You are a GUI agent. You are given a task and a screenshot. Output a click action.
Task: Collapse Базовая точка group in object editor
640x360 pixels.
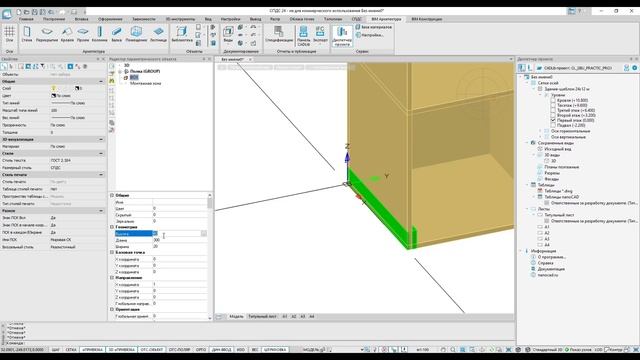[112, 253]
